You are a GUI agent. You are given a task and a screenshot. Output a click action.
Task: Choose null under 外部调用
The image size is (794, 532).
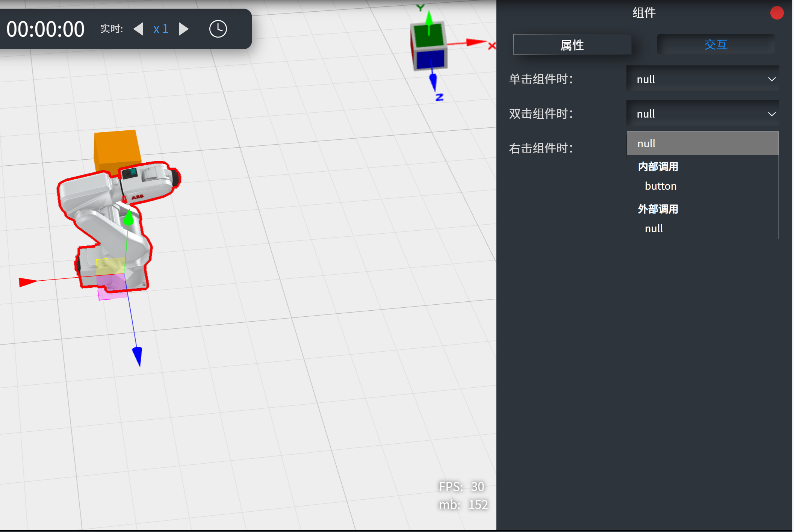(654, 228)
